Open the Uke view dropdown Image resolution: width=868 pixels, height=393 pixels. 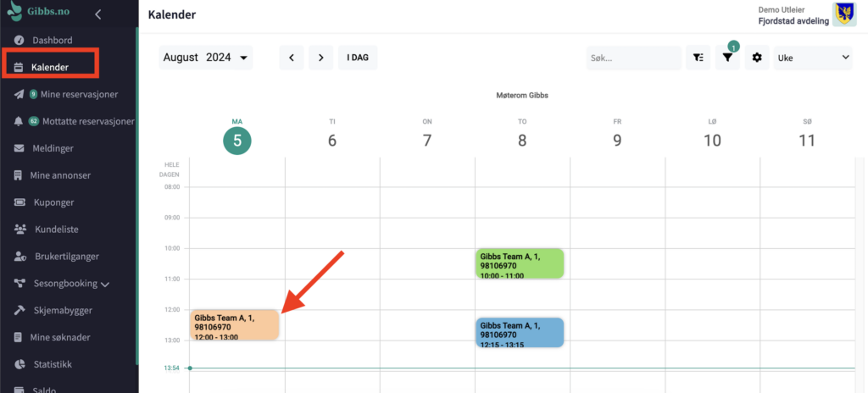pyautogui.click(x=813, y=58)
